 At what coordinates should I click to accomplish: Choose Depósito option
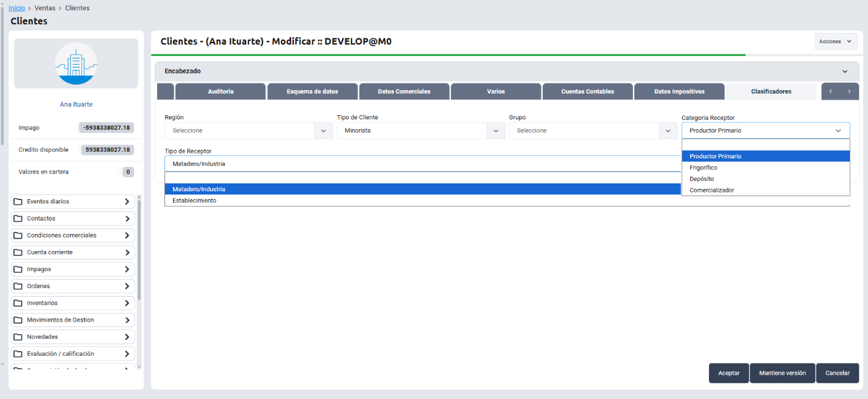pyautogui.click(x=766, y=179)
